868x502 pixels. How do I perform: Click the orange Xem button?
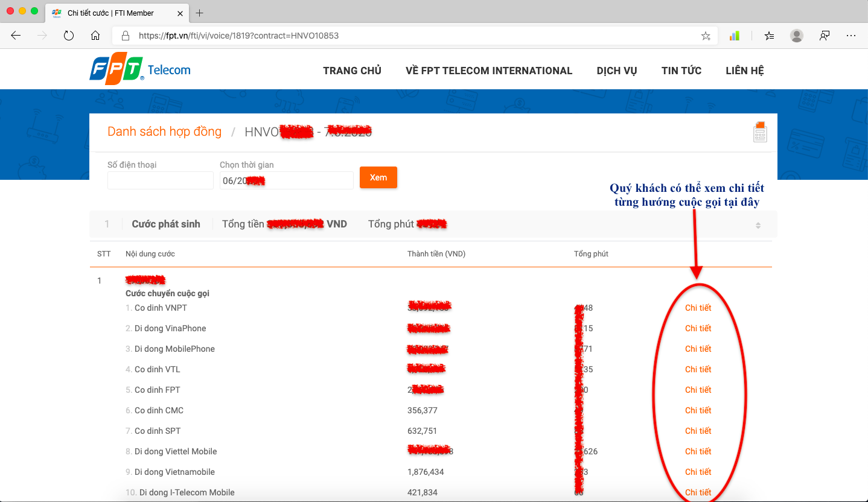[378, 177]
